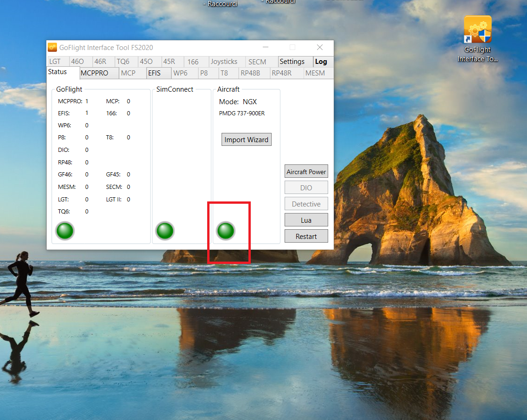Viewport: 527px width, 420px height.
Task: Click the 'PMDG 737-900ER' aircraft name
Action: [x=242, y=113]
